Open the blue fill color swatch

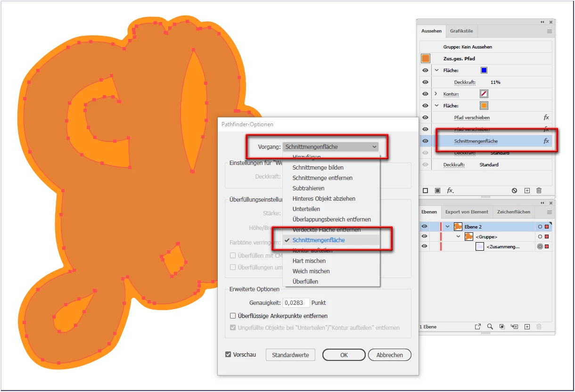tap(484, 70)
